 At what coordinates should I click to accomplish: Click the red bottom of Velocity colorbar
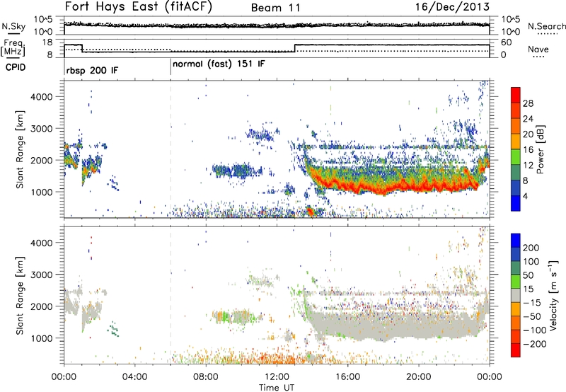point(516,350)
